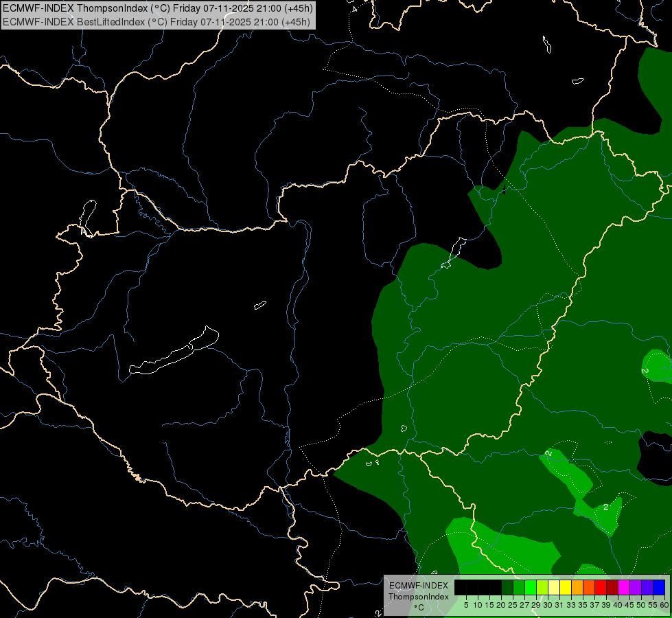The image size is (672, 618).
Task: Select black legend swatch between 15 and 20
Action: 496,587
